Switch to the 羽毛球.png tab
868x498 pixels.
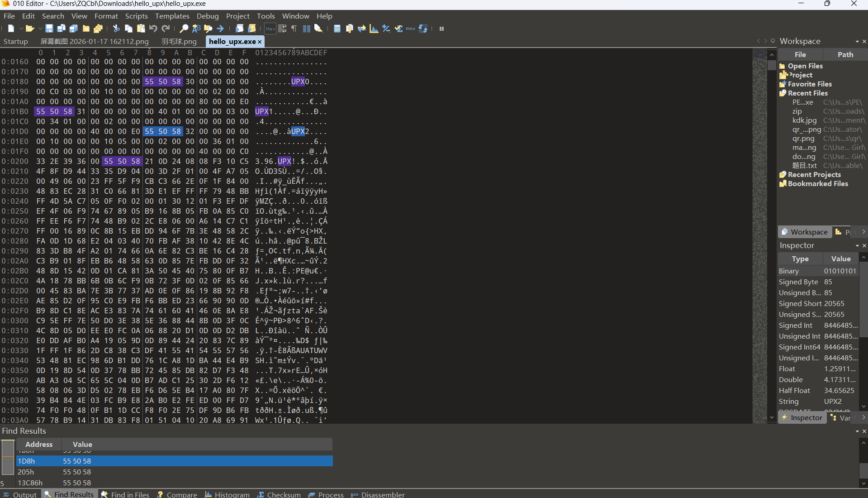pyautogui.click(x=179, y=41)
